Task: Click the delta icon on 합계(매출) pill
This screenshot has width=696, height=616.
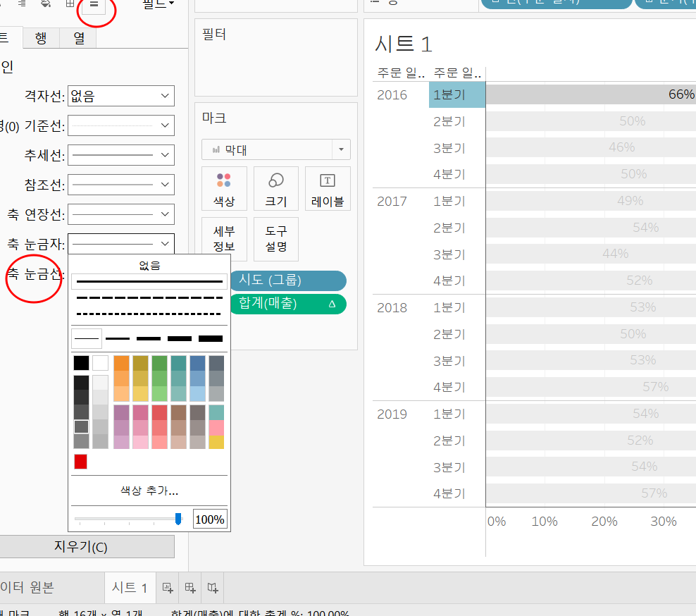Action: 332,304
